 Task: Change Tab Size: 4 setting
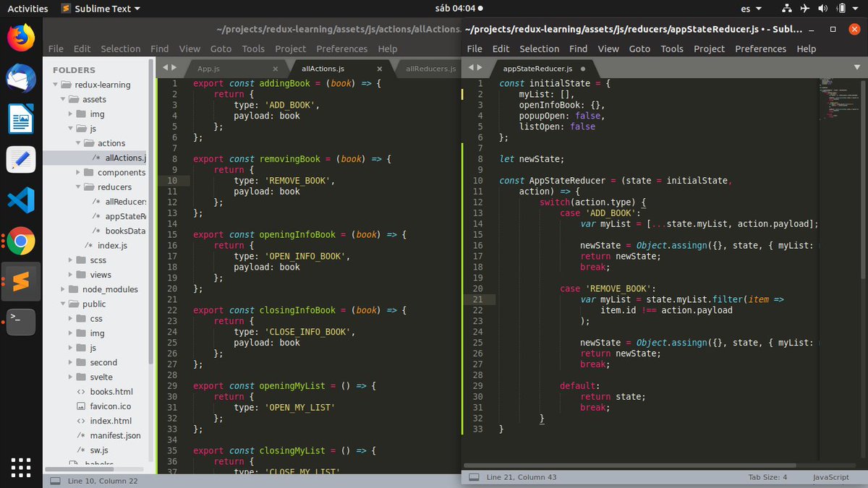[767, 477]
